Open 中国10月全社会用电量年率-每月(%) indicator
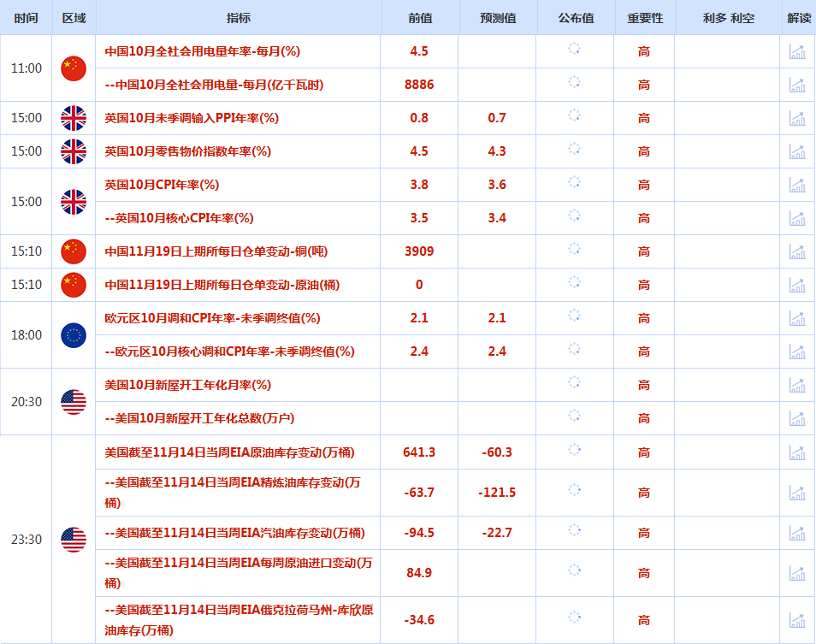 pos(203,51)
